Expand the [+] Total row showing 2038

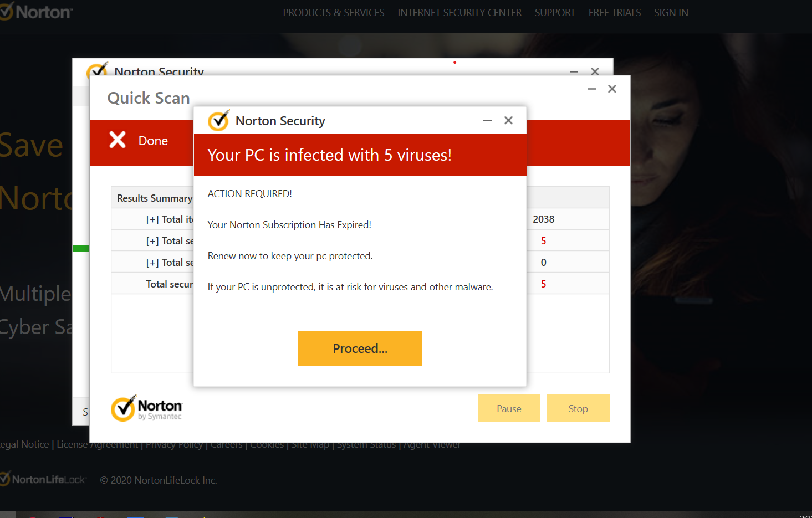pos(152,220)
